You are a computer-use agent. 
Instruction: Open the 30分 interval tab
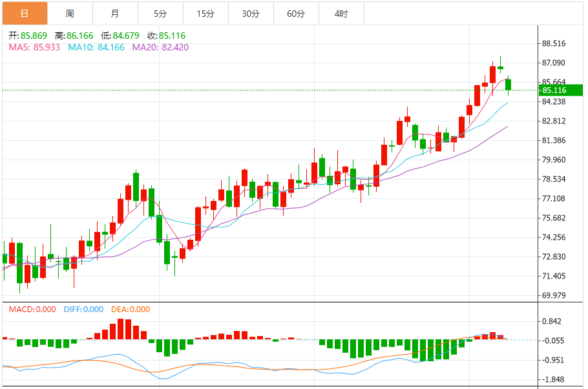251,14
